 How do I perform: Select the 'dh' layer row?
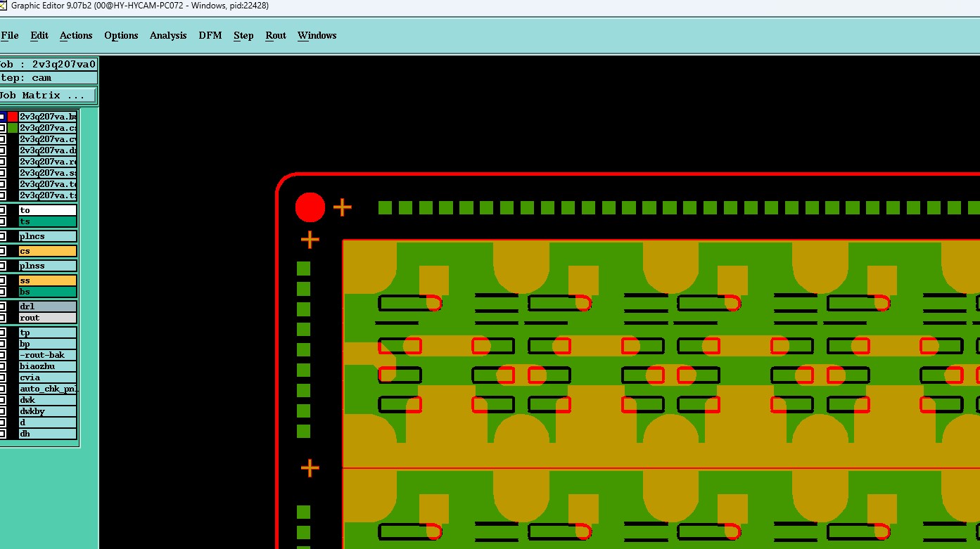pos(48,434)
